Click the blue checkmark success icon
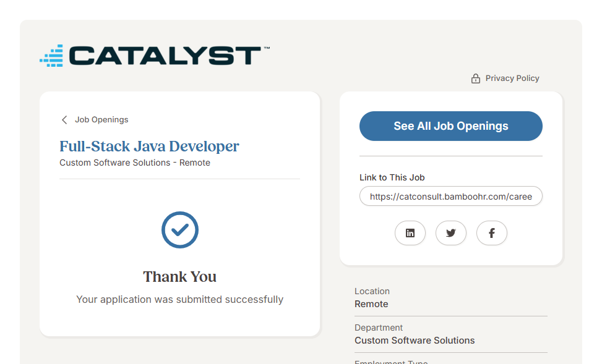The image size is (602, 364). (x=179, y=230)
